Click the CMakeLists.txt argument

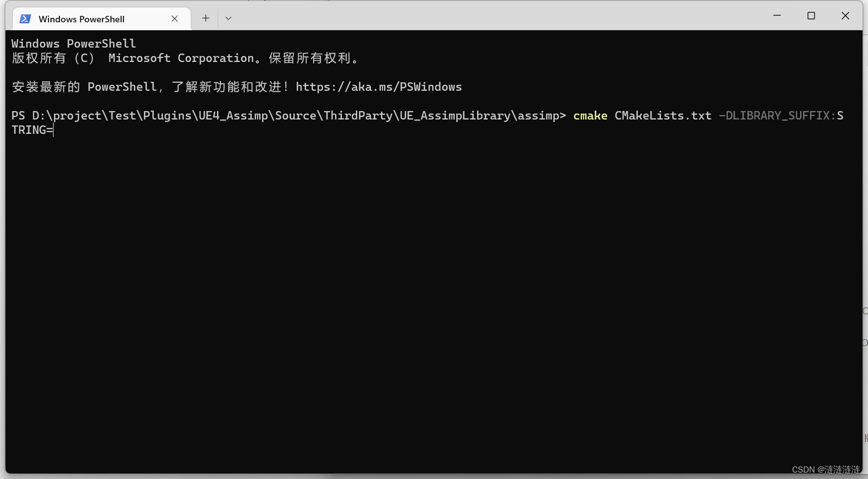(663, 116)
